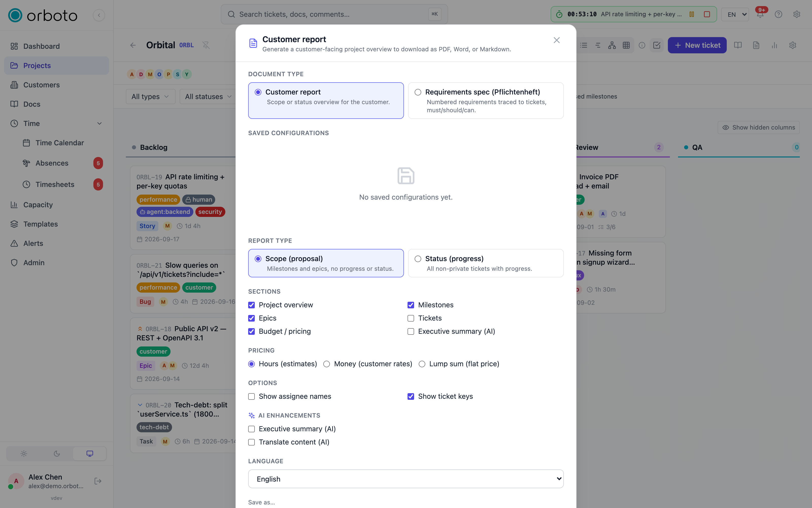Click the project info icon
The width and height of the screenshot is (812, 508).
(642, 45)
